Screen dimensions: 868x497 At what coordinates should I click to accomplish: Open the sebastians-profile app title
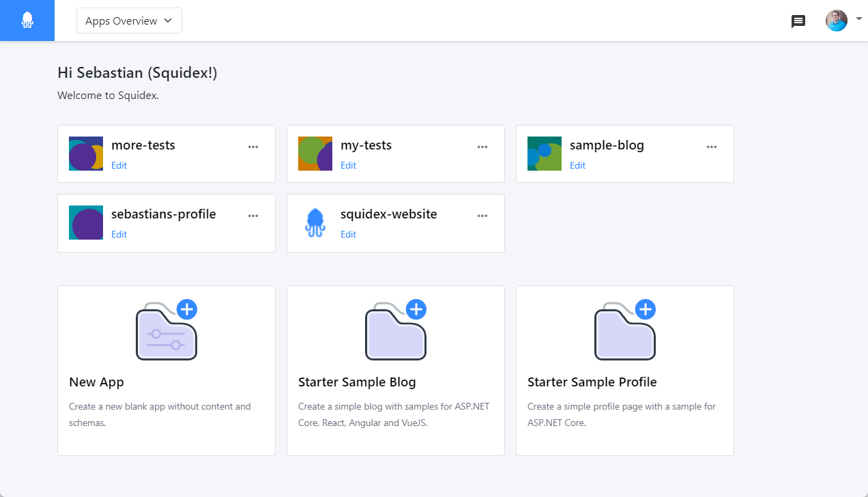coord(164,214)
